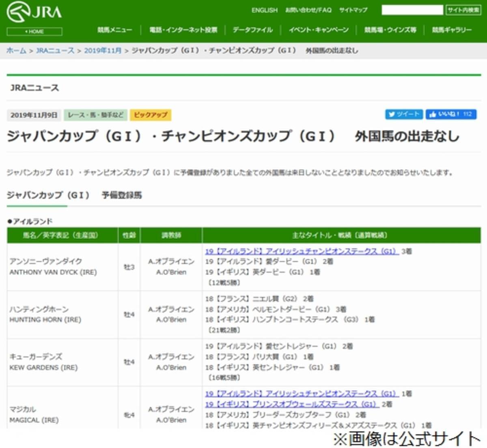
Task: Go to サイトマップ link
Action: [x=353, y=10]
